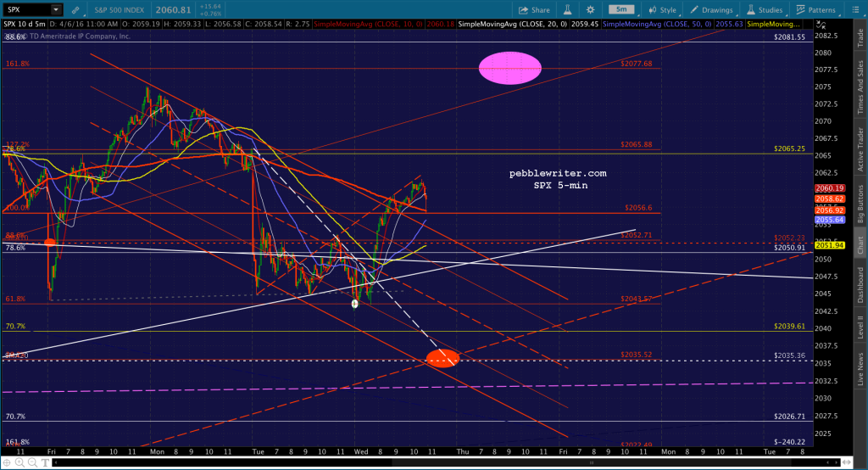Click the small orange dot near 78.6% level
Screen dimensions: 868x470
(50, 242)
